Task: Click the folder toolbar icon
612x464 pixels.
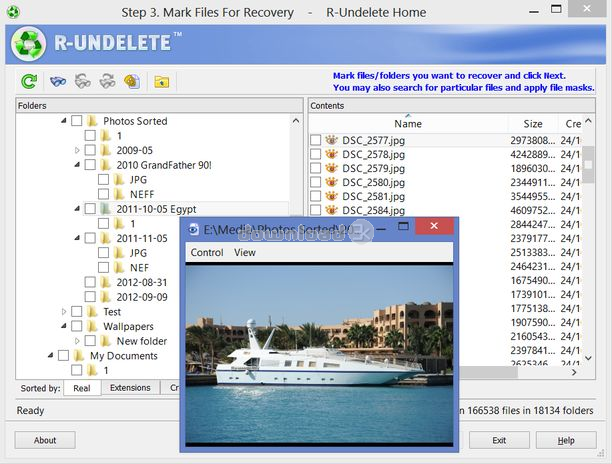Action: (x=162, y=82)
